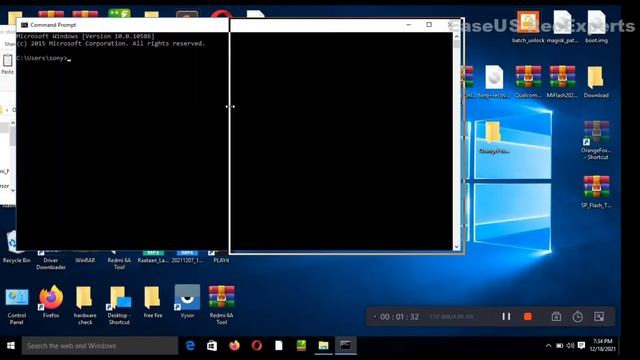
Task: Click the Command Prompt title bar icon
Action: (x=24, y=25)
